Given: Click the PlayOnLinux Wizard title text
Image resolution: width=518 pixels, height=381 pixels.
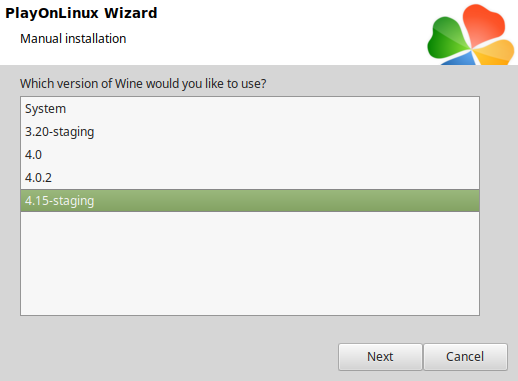Looking at the screenshot, I should coord(81,13).
